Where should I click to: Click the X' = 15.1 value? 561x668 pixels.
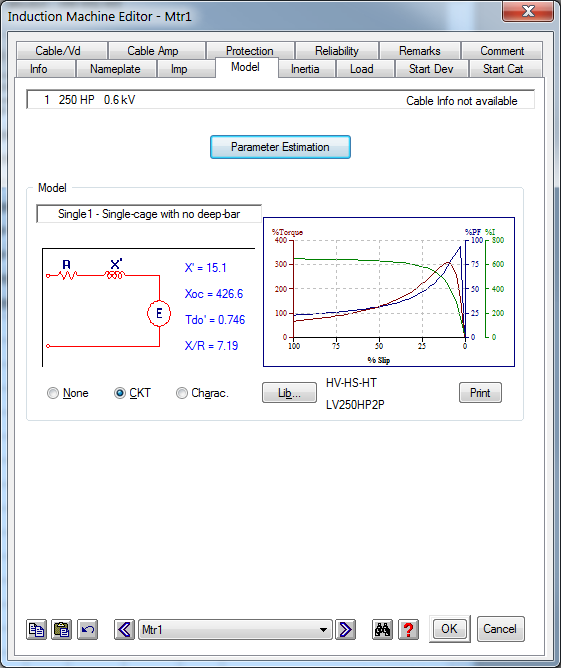pyautogui.click(x=205, y=268)
